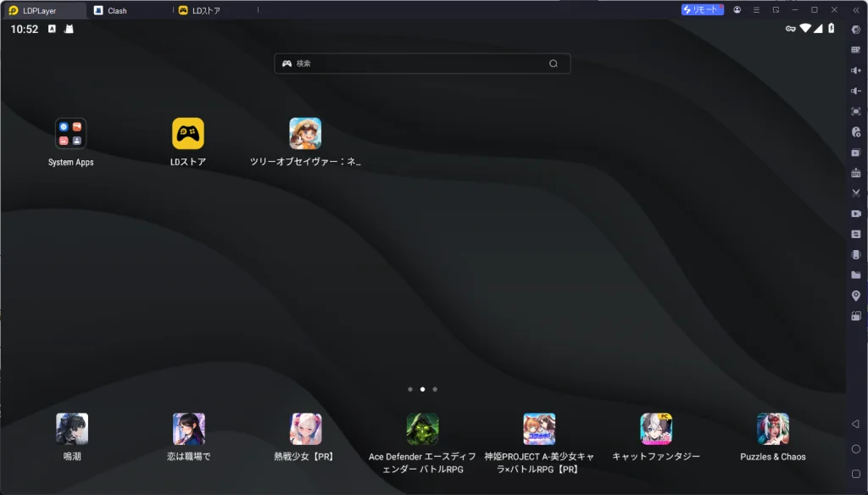Take a screenshot with the scissors icon
The height and width of the screenshot is (495, 868).
(856, 193)
